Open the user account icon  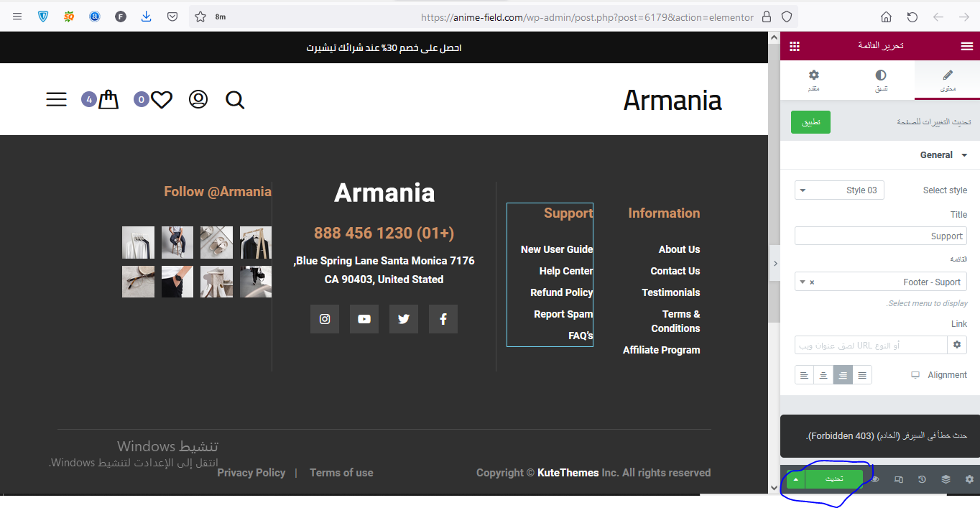pos(198,99)
